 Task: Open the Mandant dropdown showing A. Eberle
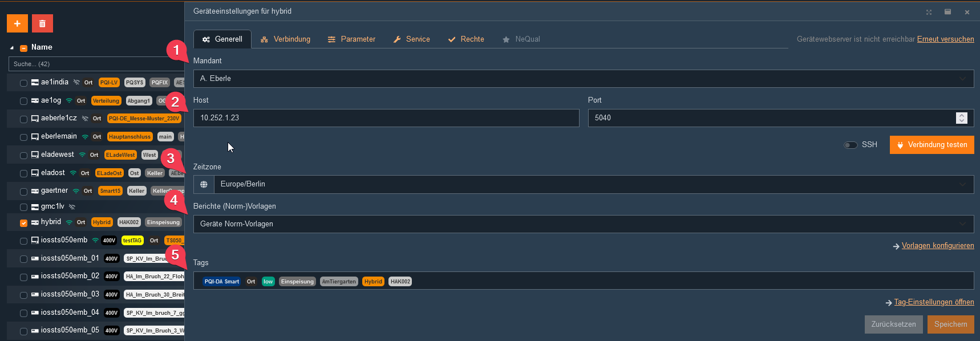[x=583, y=79]
